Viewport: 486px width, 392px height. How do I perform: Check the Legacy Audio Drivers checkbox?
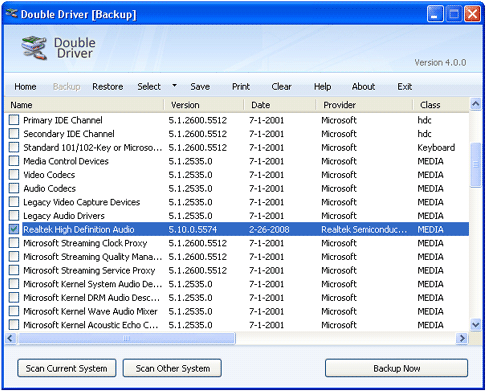[x=14, y=216]
